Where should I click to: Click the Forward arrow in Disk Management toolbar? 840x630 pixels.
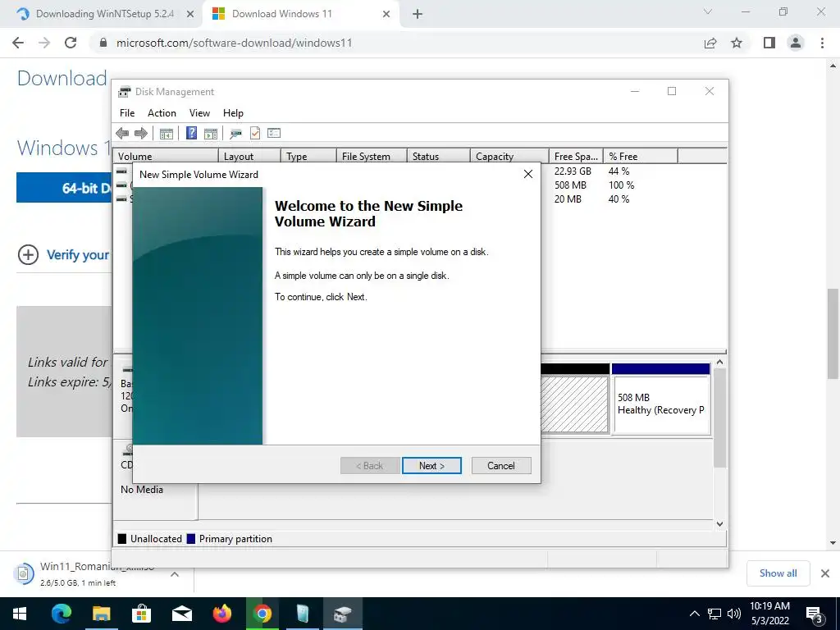coord(141,134)
